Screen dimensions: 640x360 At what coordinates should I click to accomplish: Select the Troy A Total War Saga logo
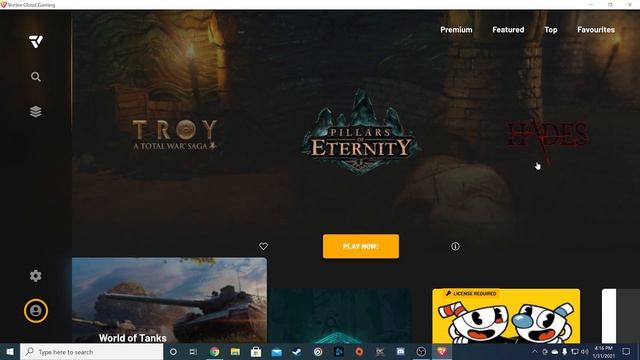point(175,135)
